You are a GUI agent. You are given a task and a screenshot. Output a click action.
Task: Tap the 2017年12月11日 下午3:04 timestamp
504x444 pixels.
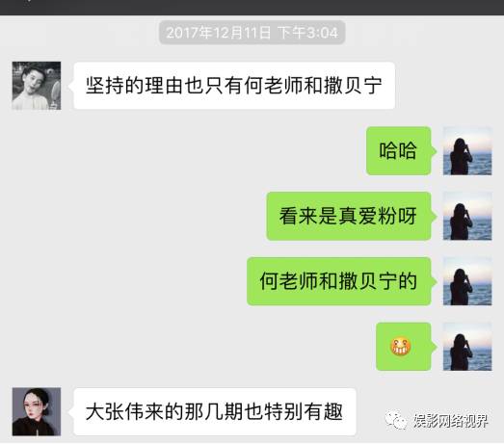pyautogui.click(x=252, y=33)
